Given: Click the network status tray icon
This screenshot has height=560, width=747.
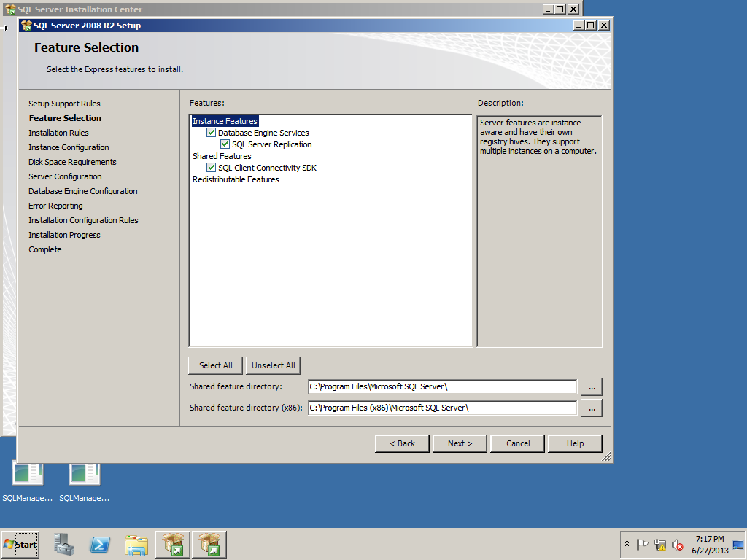Looking at the screenshot, I should (659, 544).
